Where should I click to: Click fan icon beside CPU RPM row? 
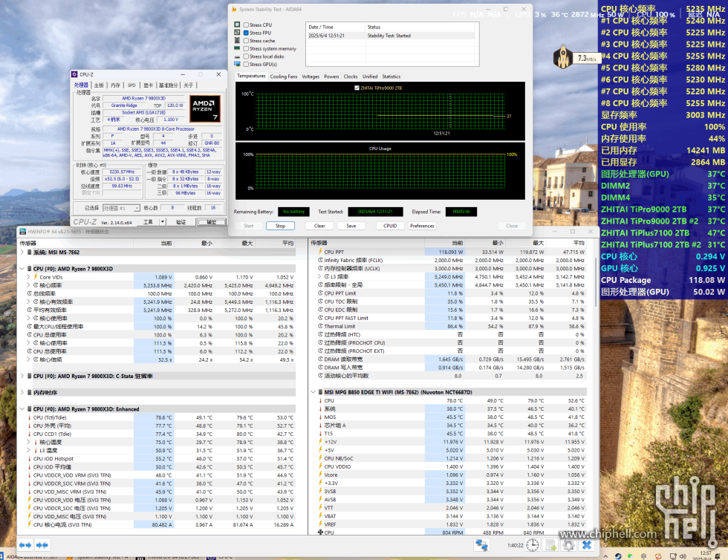click(320, 533)
